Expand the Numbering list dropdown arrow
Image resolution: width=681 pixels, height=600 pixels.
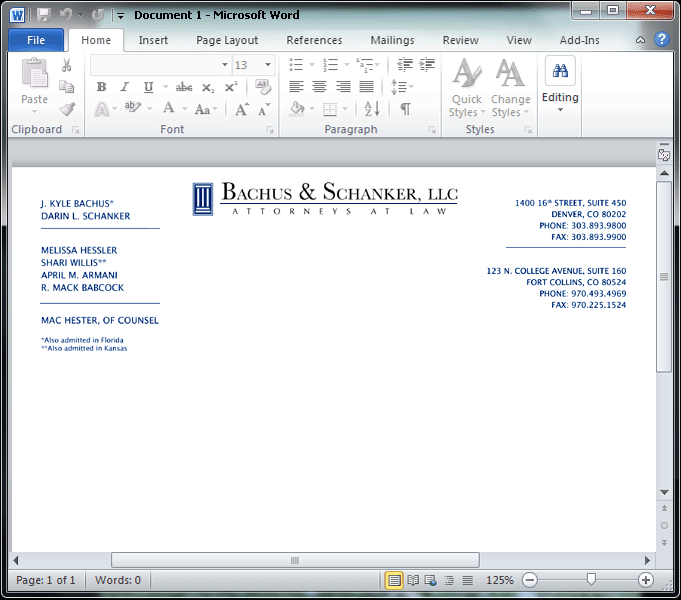[347, 65]
